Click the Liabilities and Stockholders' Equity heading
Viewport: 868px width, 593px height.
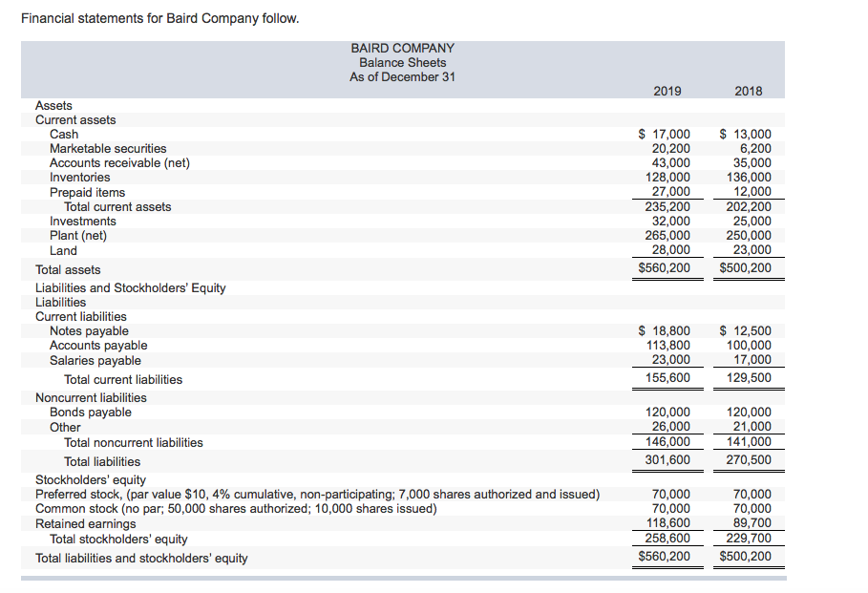(130, 287)
